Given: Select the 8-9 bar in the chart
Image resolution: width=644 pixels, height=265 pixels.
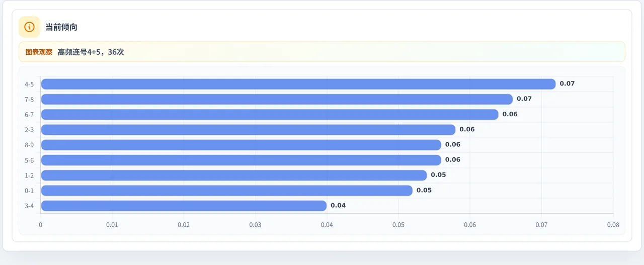Looking at the screenshot, I should pyautogui.click(x=241, y=145).
